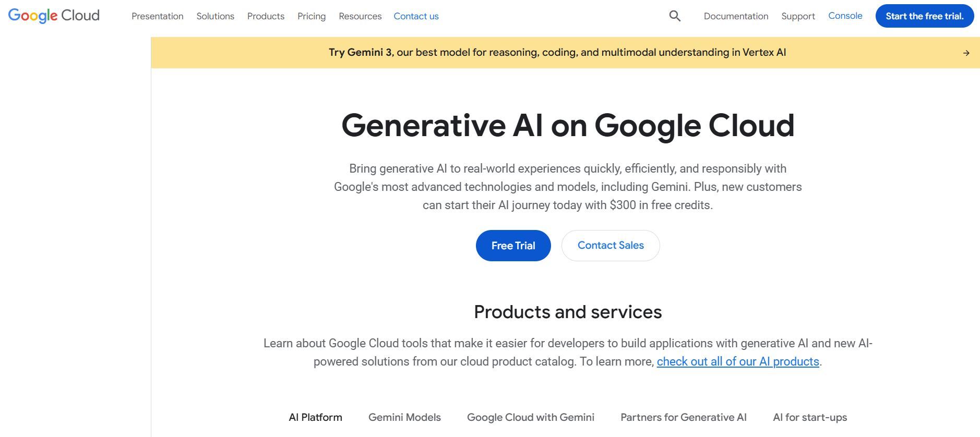Click the Contact Sales button
The width and height of the screenshot is (980, 437).
coord(611,246)
